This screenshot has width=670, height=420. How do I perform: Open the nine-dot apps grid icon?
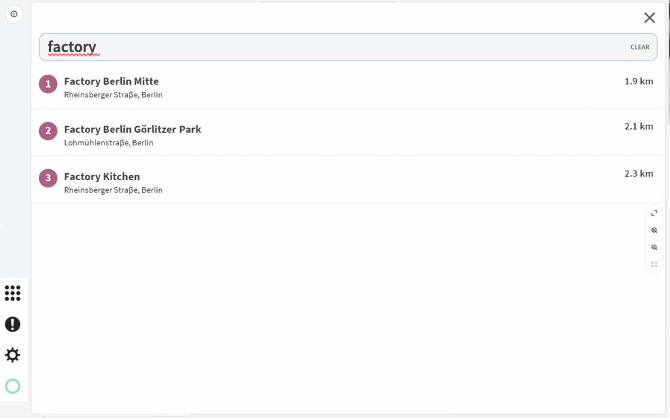pos(12,293)
